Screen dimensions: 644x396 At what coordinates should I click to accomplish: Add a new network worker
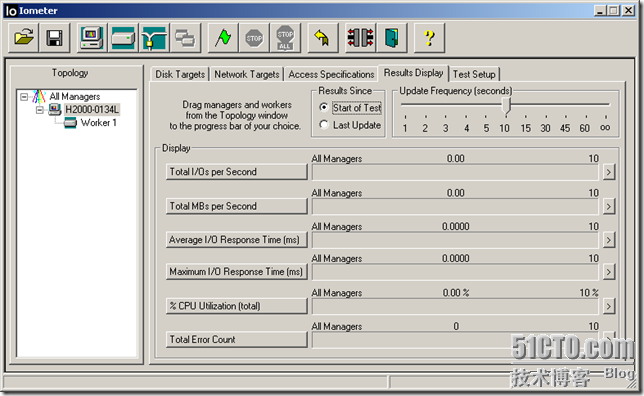pos(154,38)
